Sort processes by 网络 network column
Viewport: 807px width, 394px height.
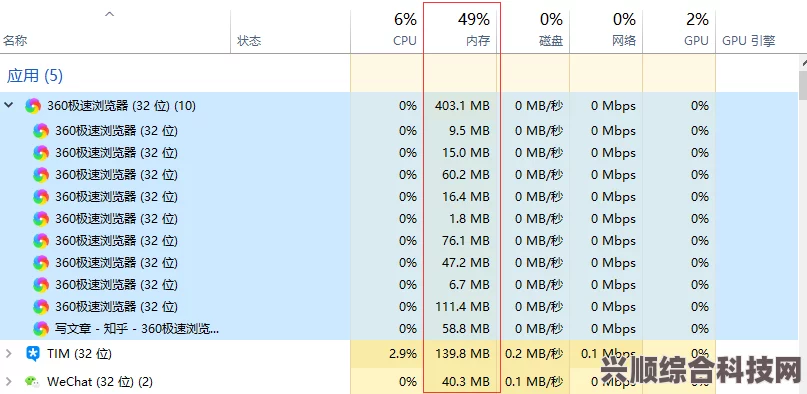pyautogui.click(x=606, y=30)
